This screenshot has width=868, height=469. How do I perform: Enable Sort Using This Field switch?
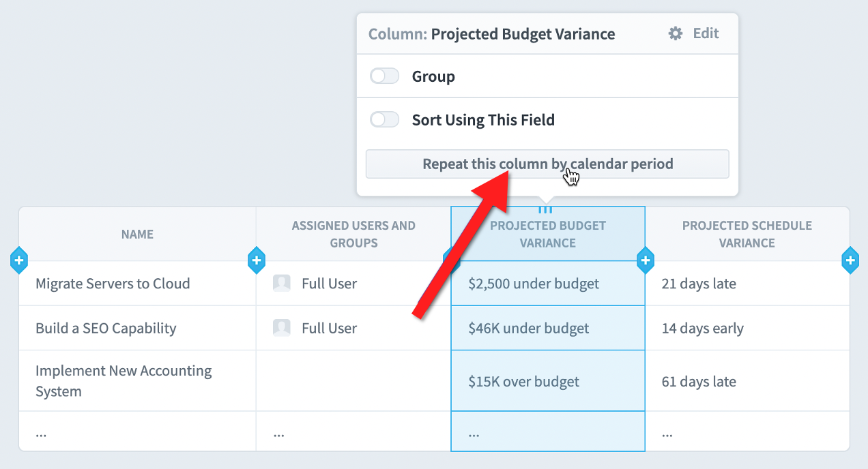pos(384,120)
